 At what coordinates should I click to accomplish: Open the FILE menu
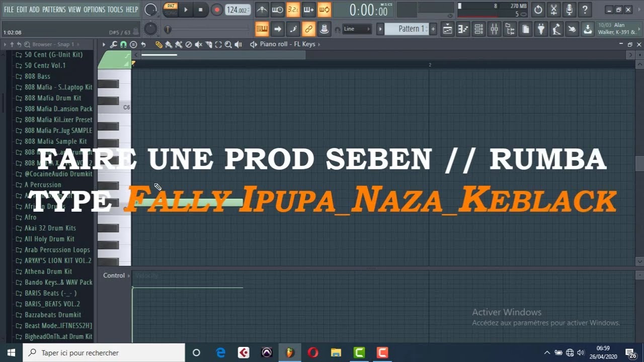pyautogui.click(x=9, y=10)
